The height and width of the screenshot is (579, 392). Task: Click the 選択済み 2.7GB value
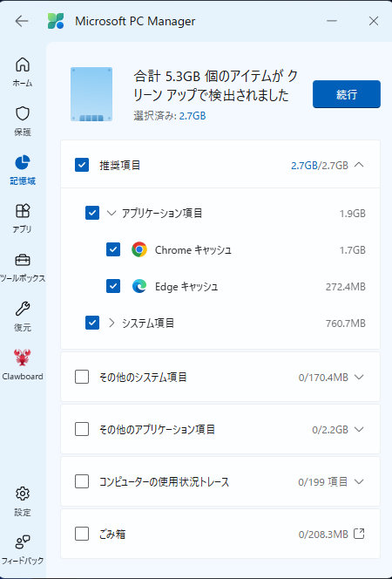pyautogui.click(x=193, y=116)
